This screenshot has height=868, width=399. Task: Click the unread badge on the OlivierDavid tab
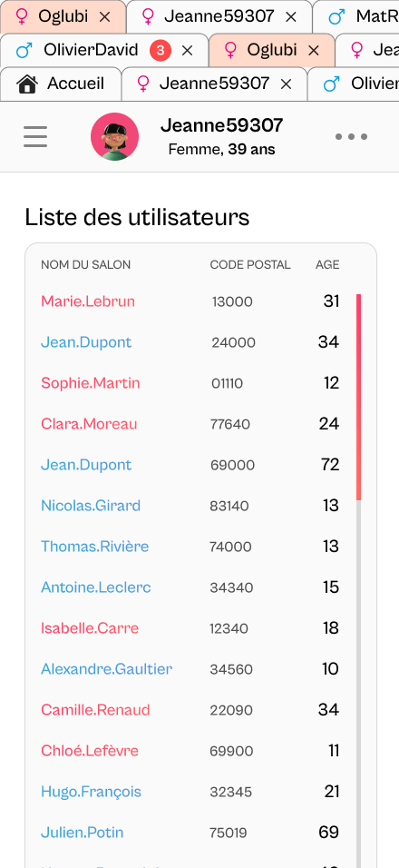(161, 51)
